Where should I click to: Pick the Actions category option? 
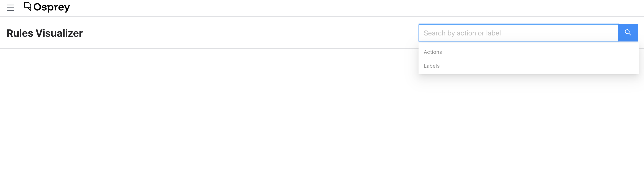point(433,52)
